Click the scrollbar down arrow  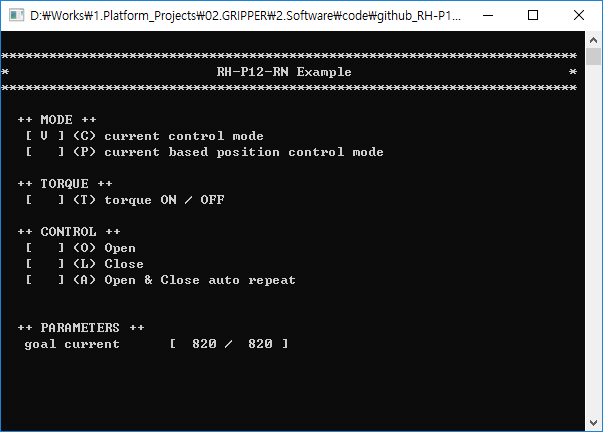(x=593, y=423)
